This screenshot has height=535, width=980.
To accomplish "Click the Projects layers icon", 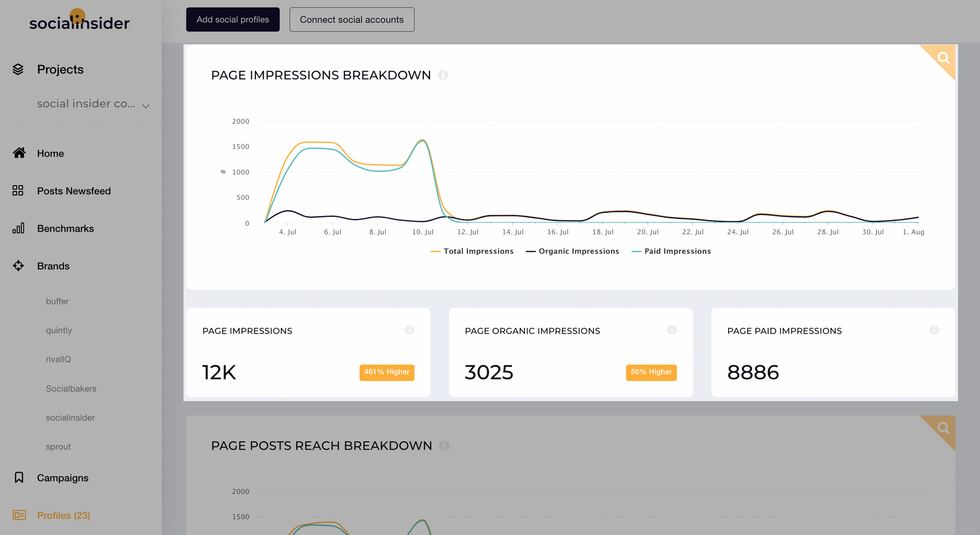I will [x=18, y=70].
